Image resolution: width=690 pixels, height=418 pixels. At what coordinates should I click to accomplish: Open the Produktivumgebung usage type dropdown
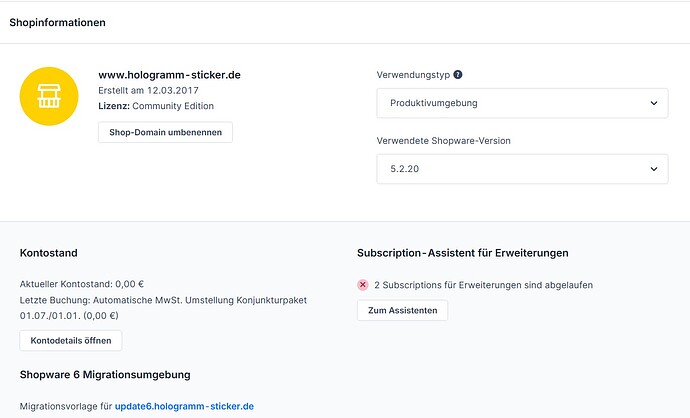pos(522,103)
